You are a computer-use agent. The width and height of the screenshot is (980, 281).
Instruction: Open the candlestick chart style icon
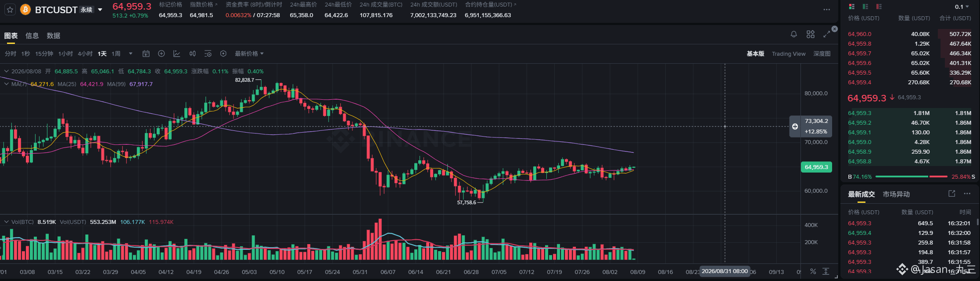pyautogui.click(x=192, y=54)
